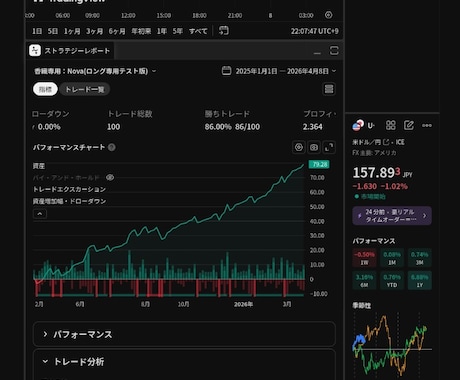Toggle the トレードエクスカーション legend
This screenshot has height=380, width=460.
tap(69, 189)
